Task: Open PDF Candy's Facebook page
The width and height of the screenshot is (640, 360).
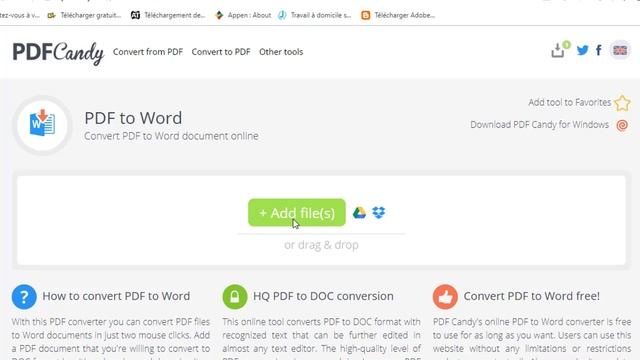Action: click(599, 50)
